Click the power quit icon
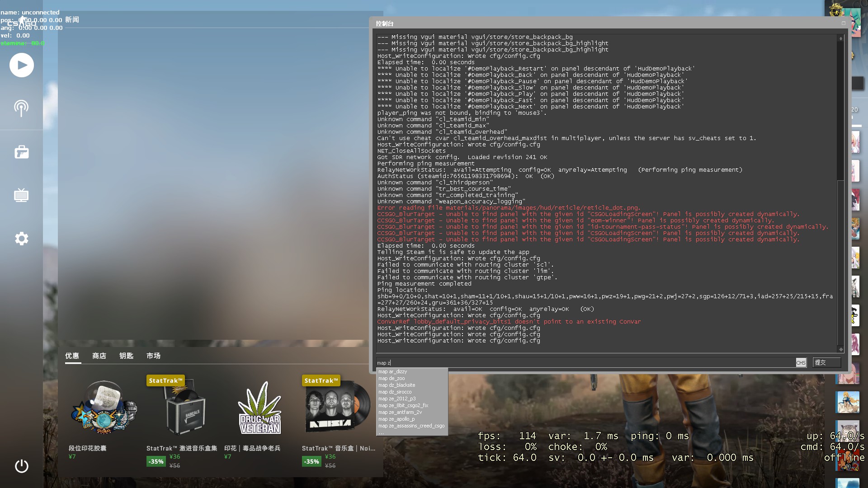The image size is (868, 488). (x=21, y=466)
